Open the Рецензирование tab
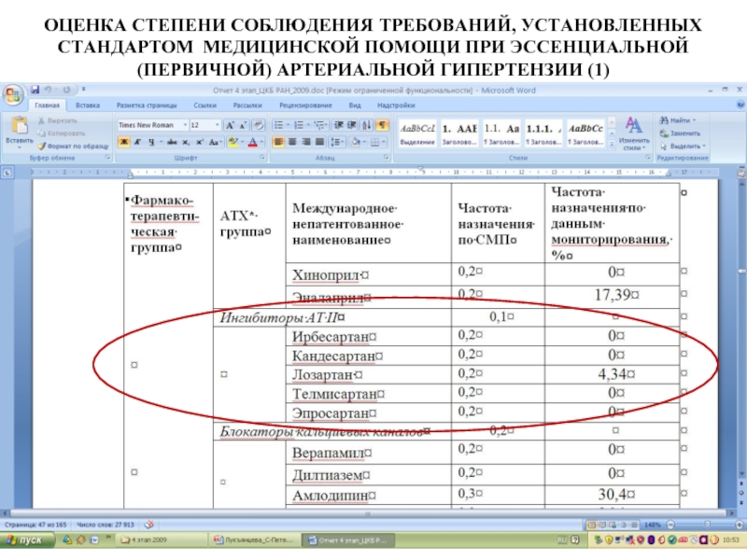Screen dimensions: 747x560 pos(305,105)
